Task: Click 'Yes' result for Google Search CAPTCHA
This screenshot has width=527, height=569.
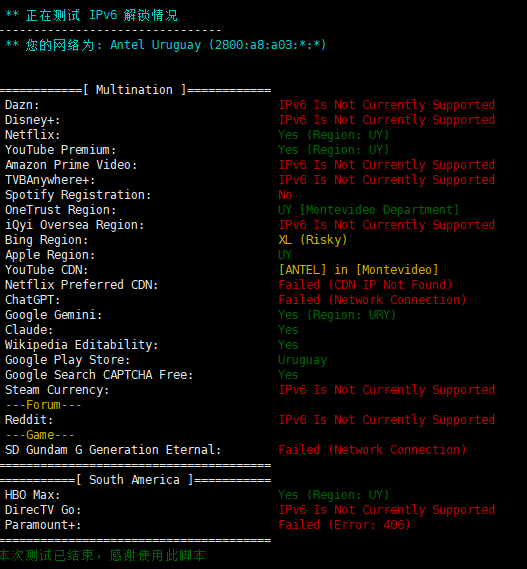Action: [288, 375]
